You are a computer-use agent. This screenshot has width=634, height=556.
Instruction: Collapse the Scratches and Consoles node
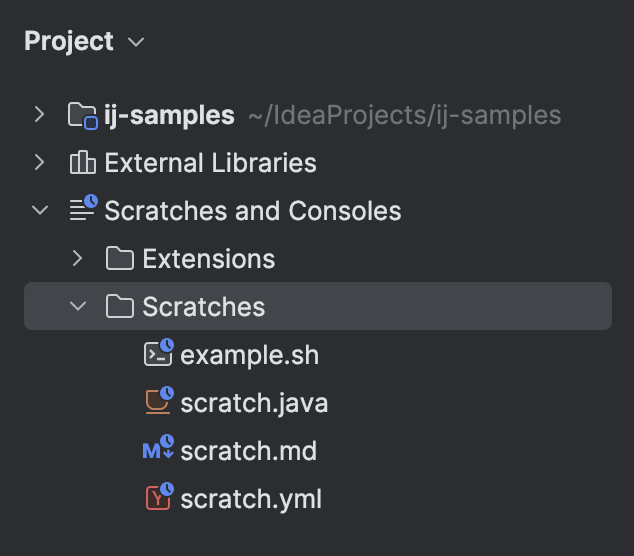(39, 210)
